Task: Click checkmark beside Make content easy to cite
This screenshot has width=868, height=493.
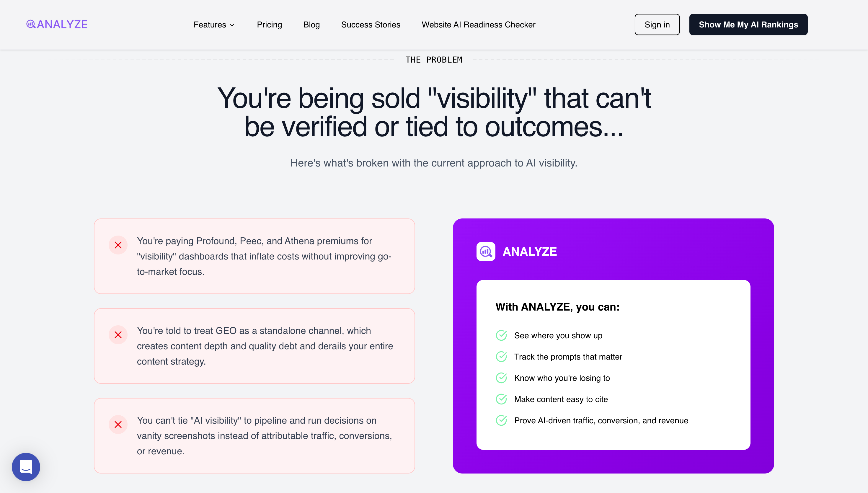Action: click(501, 399)
